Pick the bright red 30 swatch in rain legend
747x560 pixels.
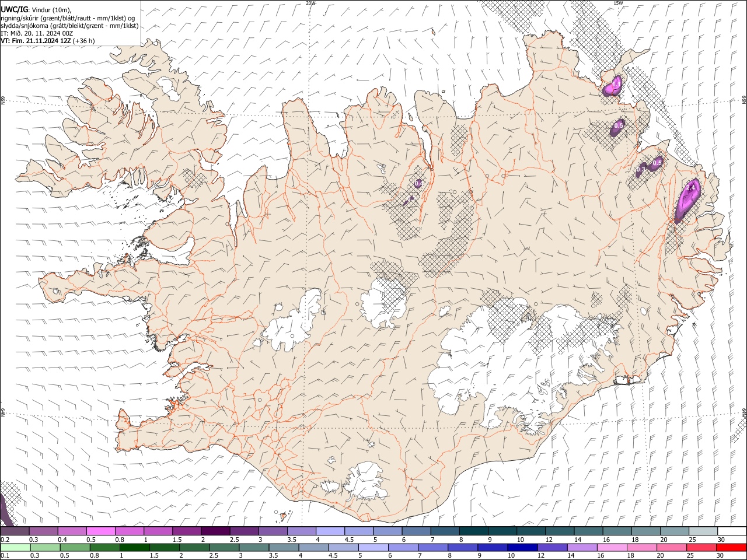click(731, 547)
